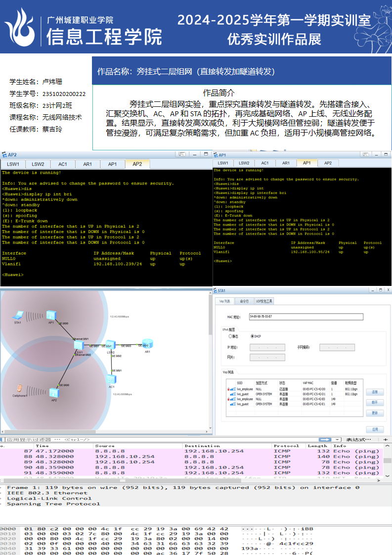Select the AP1 access point device icon
The image size is (392, 555).
(51, 315)
